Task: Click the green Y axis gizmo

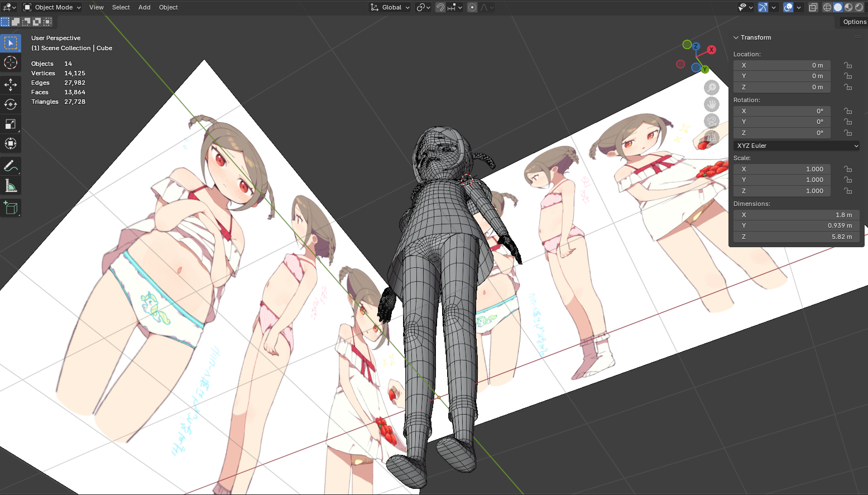Action: [705, 69]
